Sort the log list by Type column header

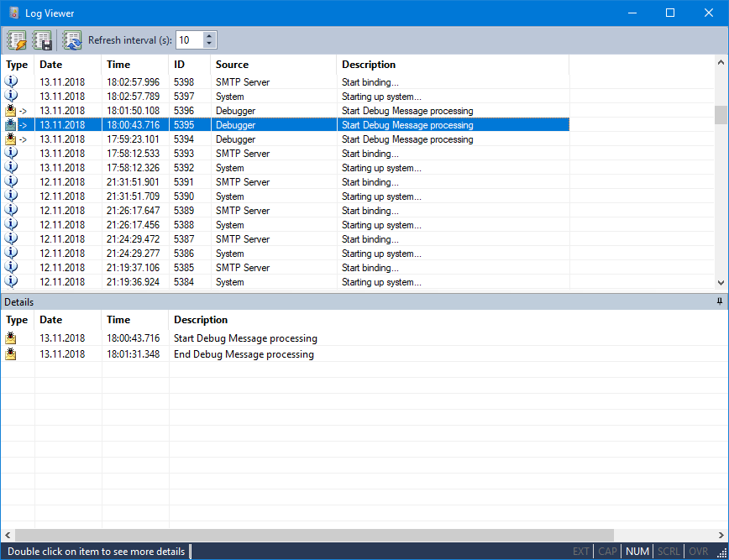tap(17, 65)
